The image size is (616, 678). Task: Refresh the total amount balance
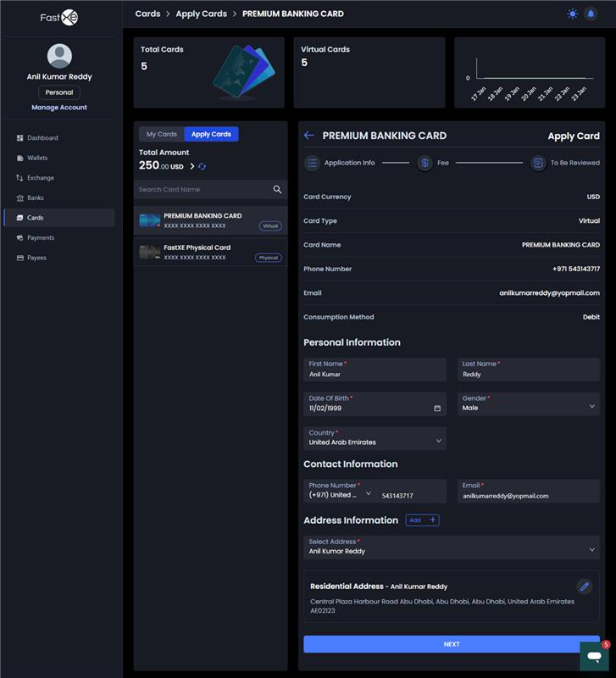pos(203,166)
